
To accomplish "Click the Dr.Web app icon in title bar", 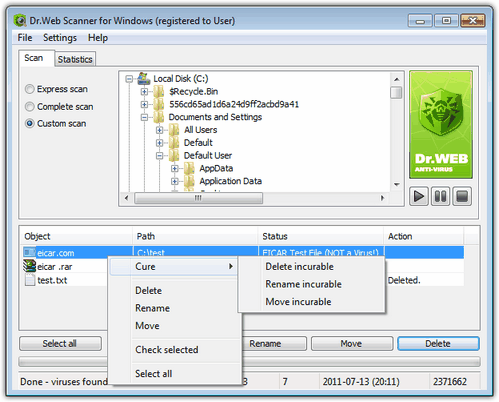I will pyautogui.click(x=20, y=21).
